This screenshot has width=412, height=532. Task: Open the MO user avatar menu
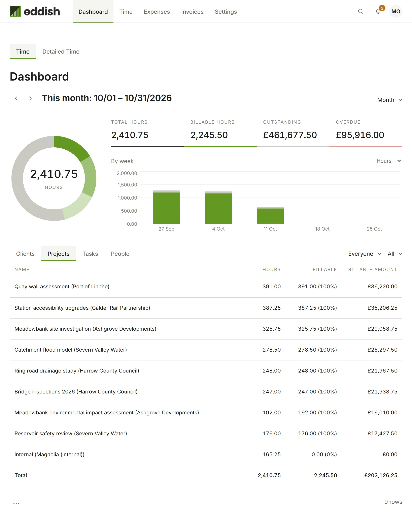click(x=396, y=11)
